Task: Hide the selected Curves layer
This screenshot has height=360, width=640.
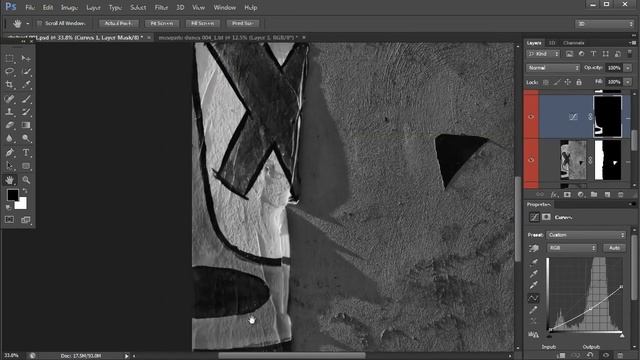Action: point(531,117)
